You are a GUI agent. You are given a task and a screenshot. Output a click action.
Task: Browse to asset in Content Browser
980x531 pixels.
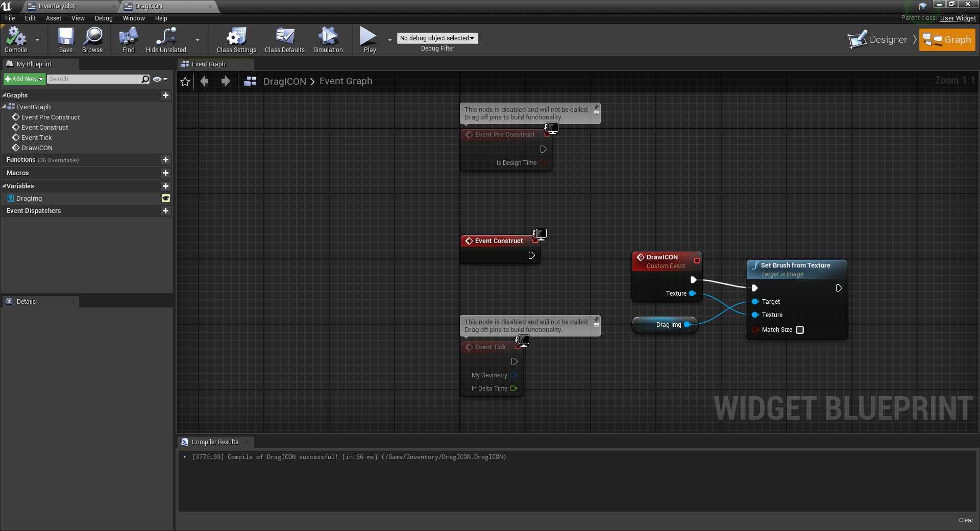[x=92, y=40]
